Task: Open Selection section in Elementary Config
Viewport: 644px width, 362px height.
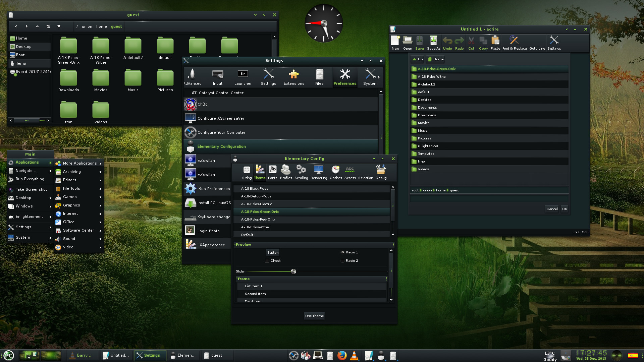Action: tap(366, 178)
